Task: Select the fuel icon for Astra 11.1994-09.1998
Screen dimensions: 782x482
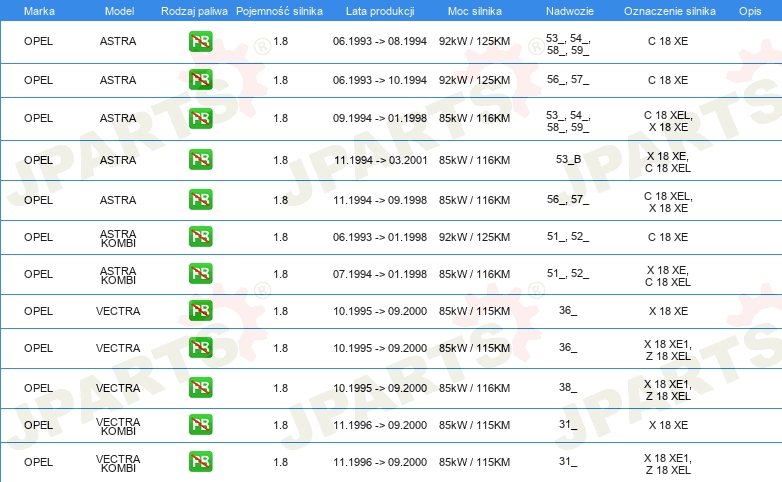Action: click(x=200, y=200)
